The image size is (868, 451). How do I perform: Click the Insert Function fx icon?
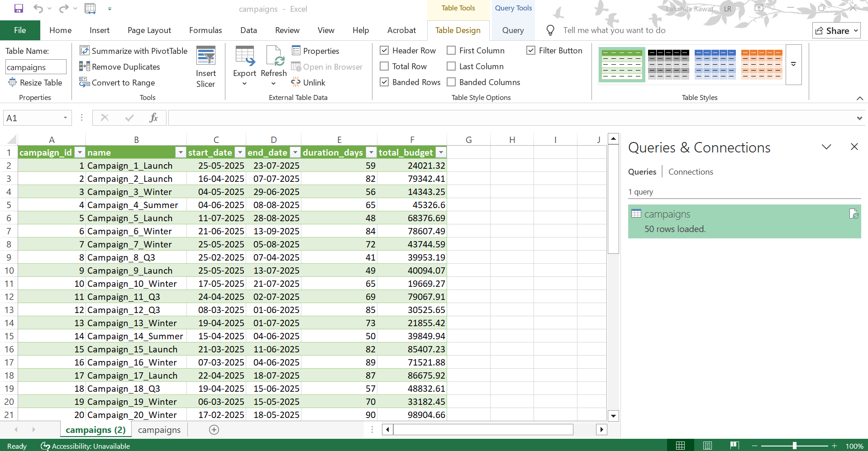pos(153,118)
